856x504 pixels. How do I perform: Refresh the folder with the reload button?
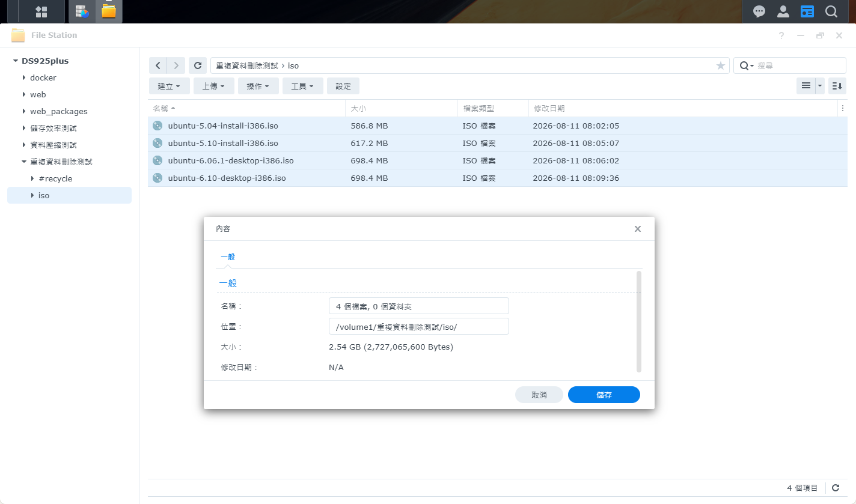[x=198, y=65]
